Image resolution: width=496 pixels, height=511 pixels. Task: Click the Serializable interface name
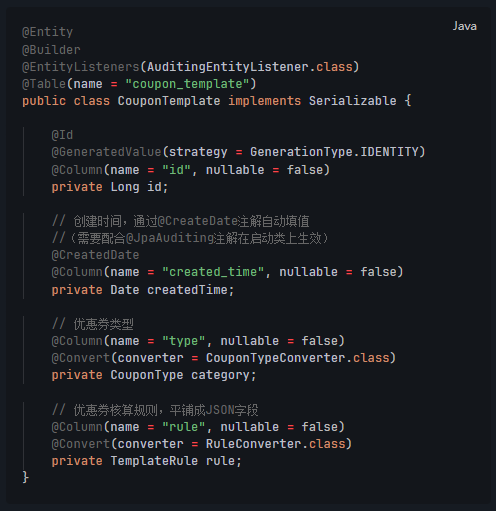353,101
